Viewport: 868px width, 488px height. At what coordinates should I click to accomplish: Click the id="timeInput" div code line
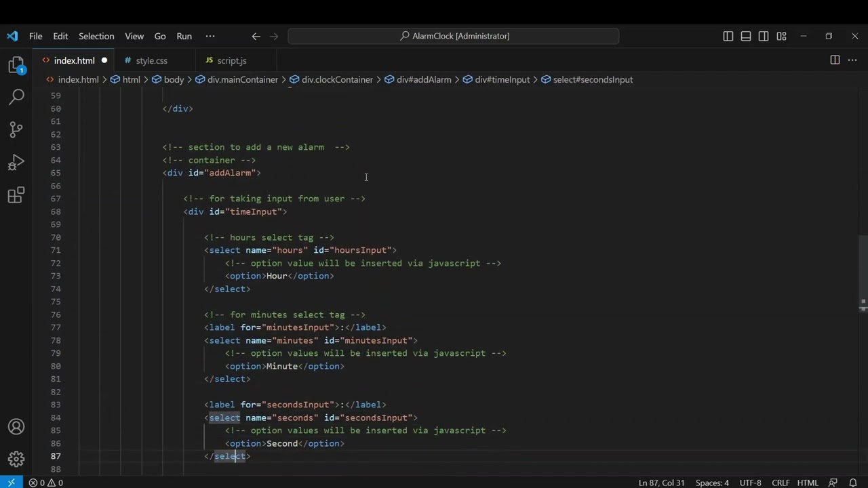[235, 211]
